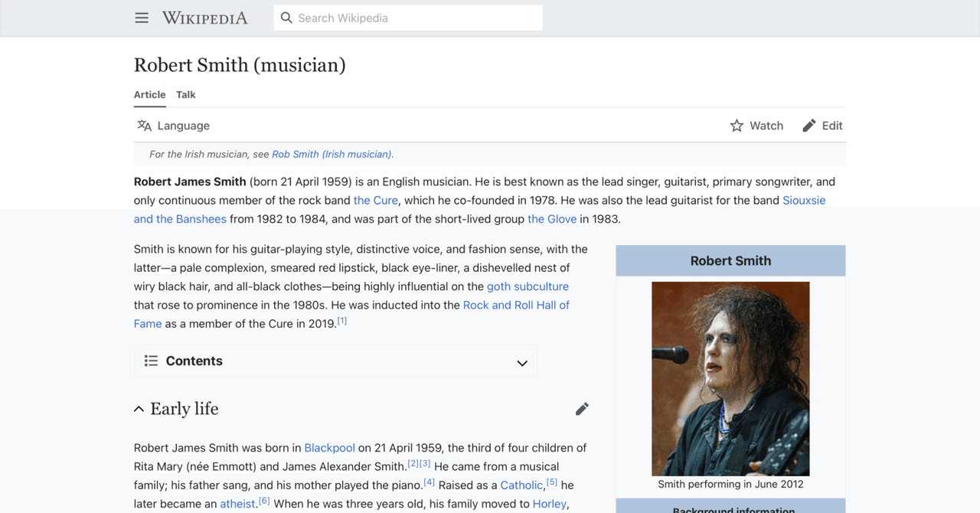The height and width of the screenshot is (513, 980).
Task: Open the hamburger main menu
Action: point(142,18)
